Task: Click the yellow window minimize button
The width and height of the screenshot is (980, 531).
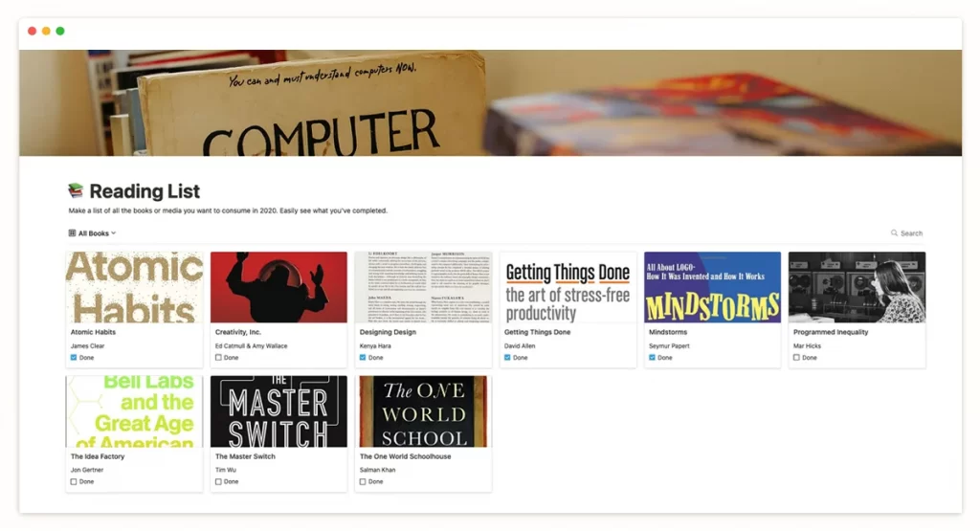Action: [46, 31]
